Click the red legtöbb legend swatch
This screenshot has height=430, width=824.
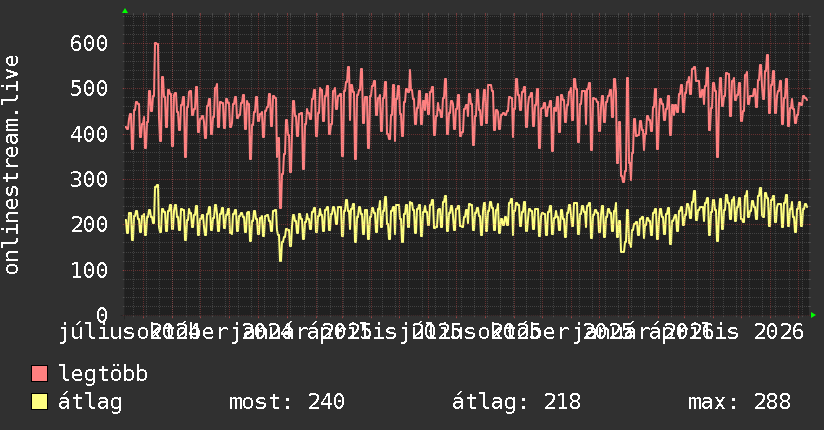[39, 374]
